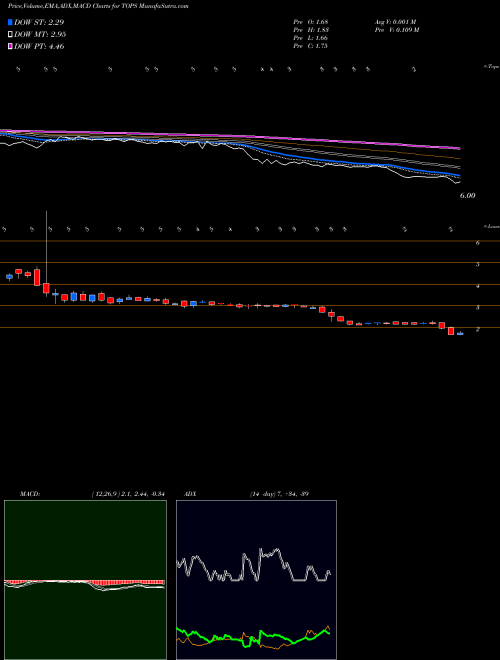Screen dimensions: 500x660
Task: Click the 'ADX' panel heading
Action: (189, 494)
